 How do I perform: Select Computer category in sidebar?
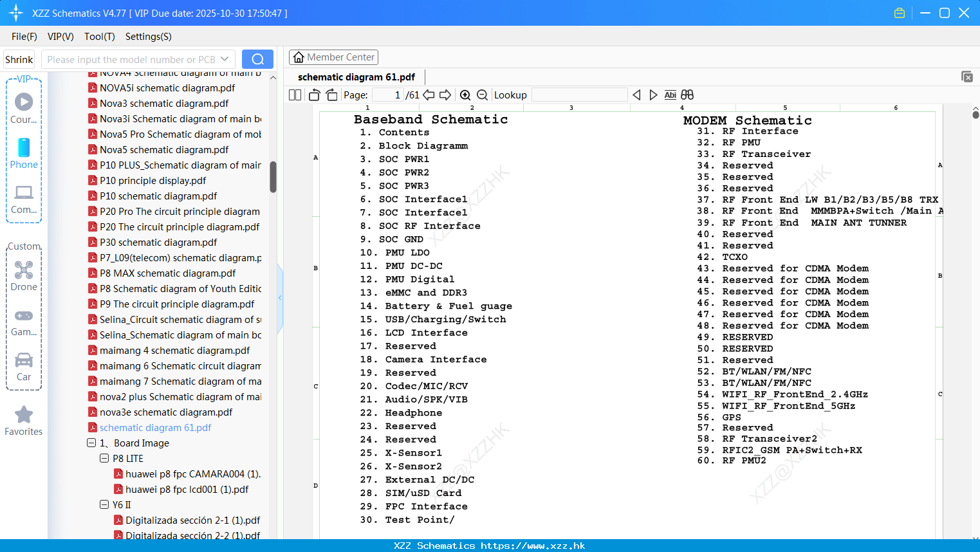tap(24, 199)
